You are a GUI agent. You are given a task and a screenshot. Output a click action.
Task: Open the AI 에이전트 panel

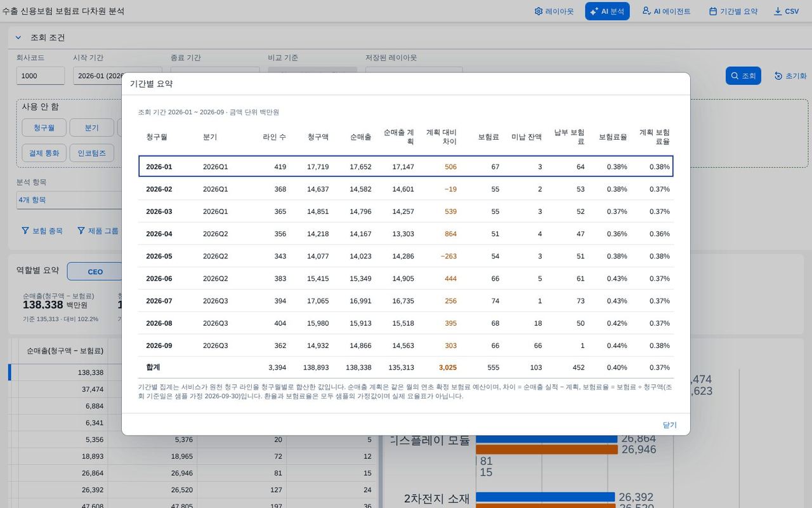point(667,11)
